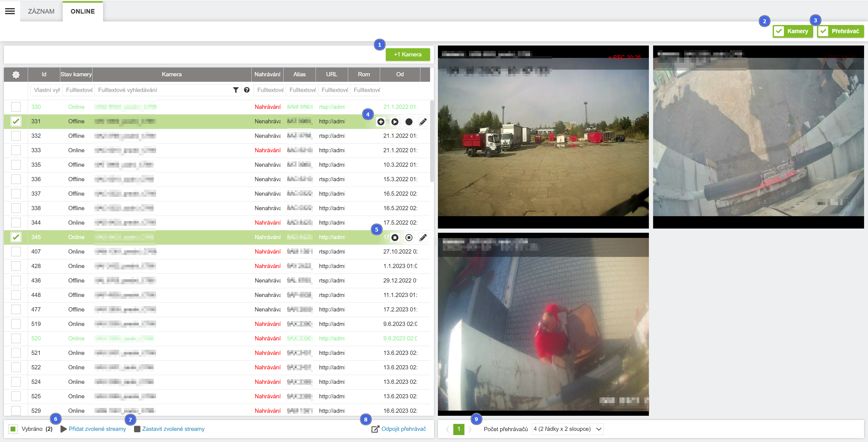Click the table settings gear icon
Image resolution: width=868 pixels, height=442 pixels.
tap(15, 74)
